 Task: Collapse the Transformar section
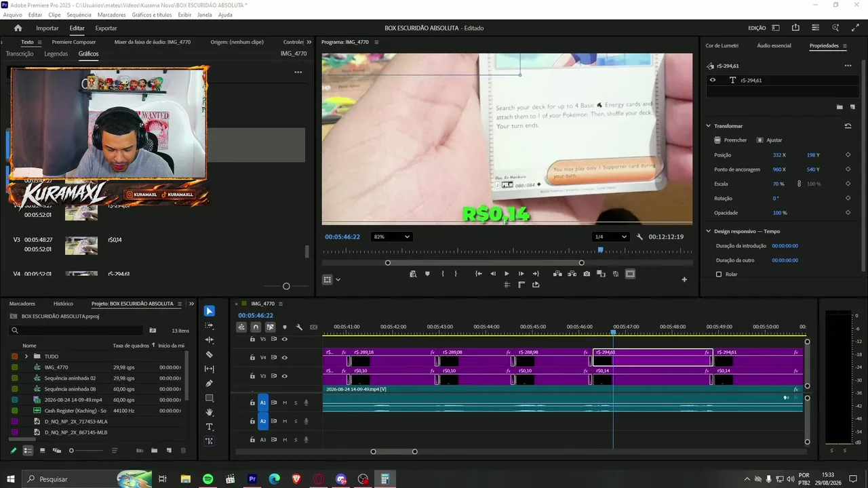(x=708, y=126)
